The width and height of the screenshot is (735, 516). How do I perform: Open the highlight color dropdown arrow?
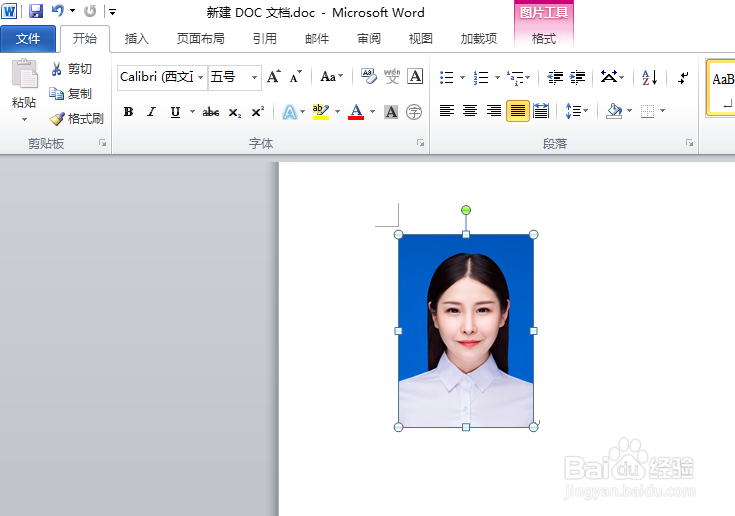pos(338,112)
